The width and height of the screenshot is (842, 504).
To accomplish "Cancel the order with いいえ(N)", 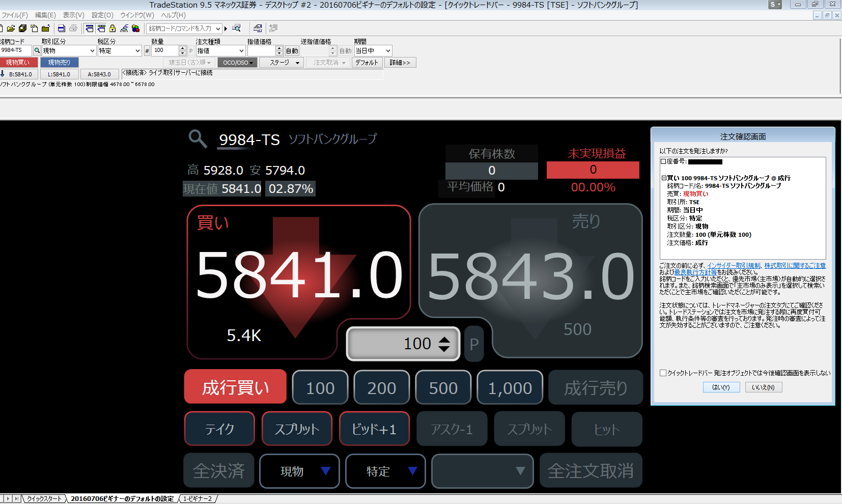I will point(764,387).
